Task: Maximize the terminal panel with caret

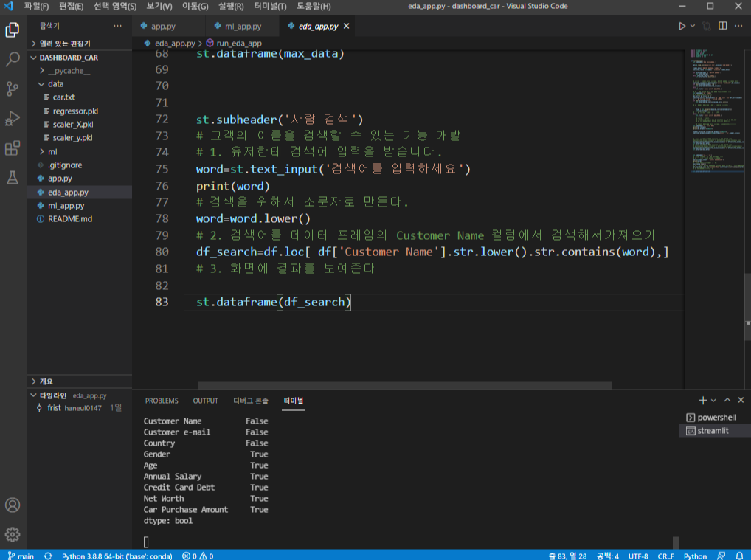Action: (727, 400)
